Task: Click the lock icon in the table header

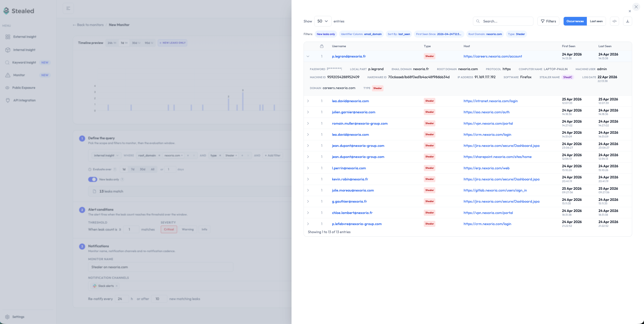Action: (321, 46)
